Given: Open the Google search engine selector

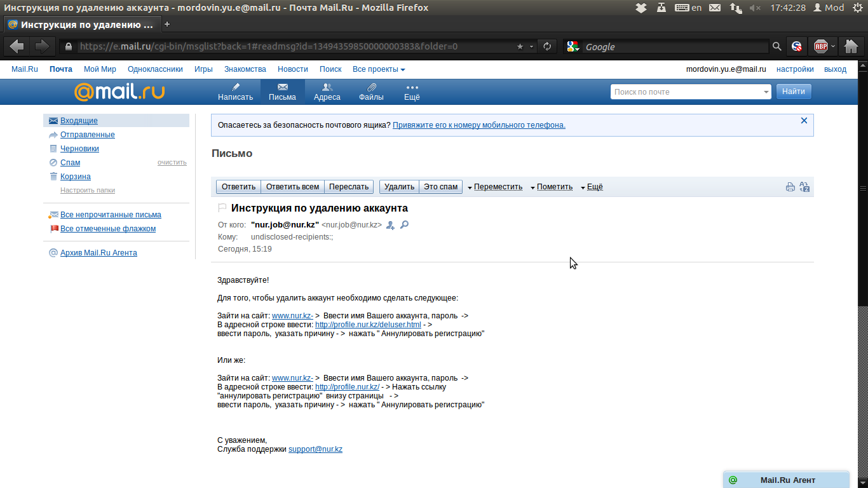Looking at the screenshot, I should pyautogui.click(x=574, y=46).
